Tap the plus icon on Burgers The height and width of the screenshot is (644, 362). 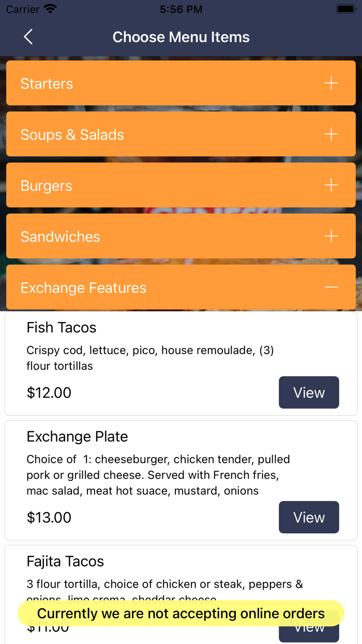click(x=331, y=184)
